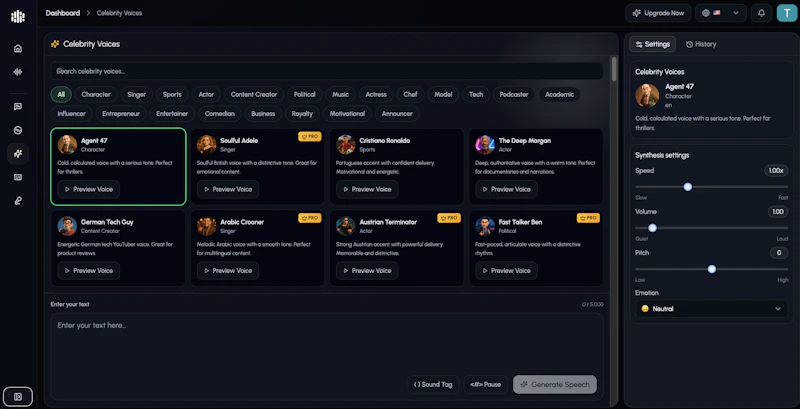
Task: Select the All filter chip
Action: [x=61, y=94]
